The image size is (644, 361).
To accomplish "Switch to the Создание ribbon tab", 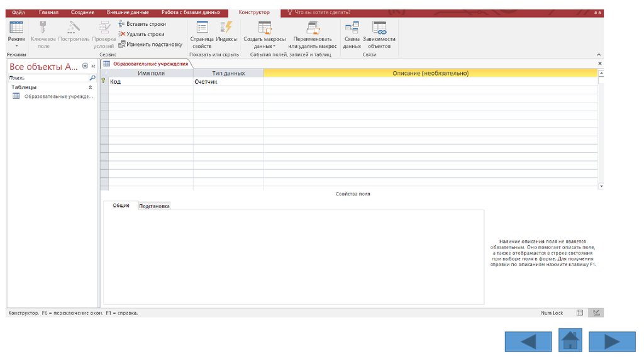I will click(x=82, y=13).
